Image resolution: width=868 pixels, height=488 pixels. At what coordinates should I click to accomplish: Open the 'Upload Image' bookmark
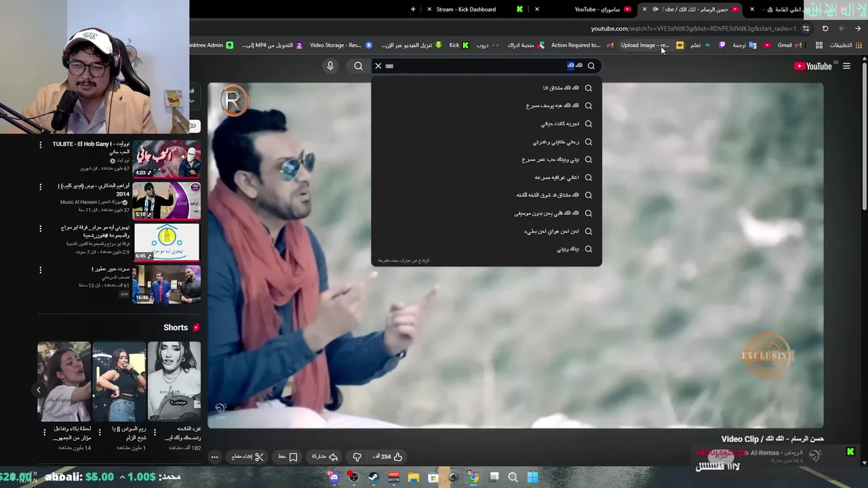[x=652, y=45]
